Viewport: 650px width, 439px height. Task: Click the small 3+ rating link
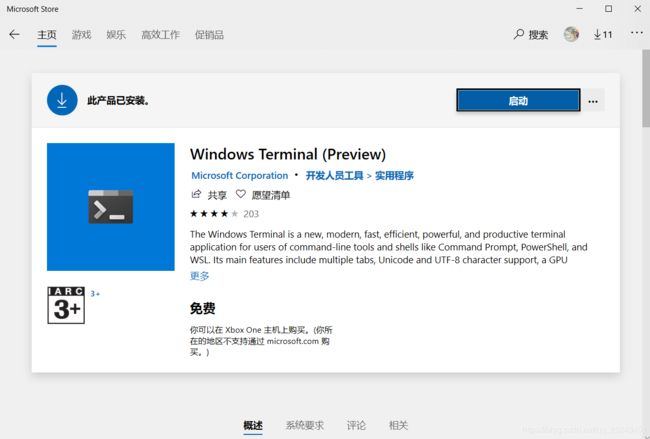click(95, 293)
